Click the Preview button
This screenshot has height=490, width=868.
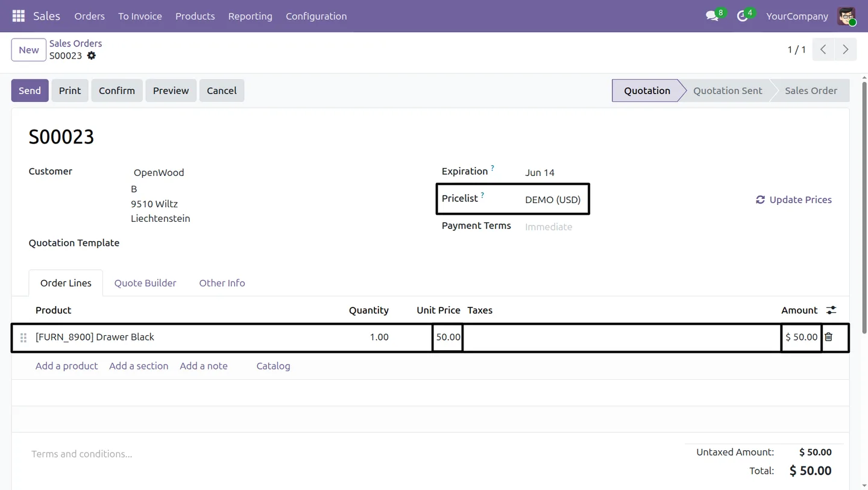pyautogui.click(x=171, y=90)
